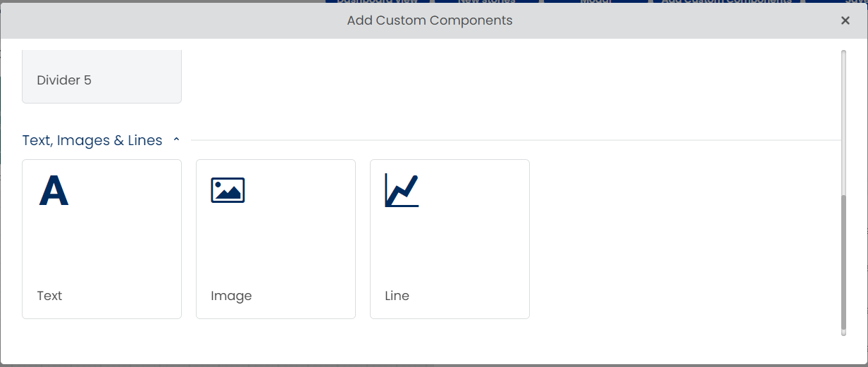Close the Add Custom Components dialog
The image size is (868, 367).
tap(845, 20)
